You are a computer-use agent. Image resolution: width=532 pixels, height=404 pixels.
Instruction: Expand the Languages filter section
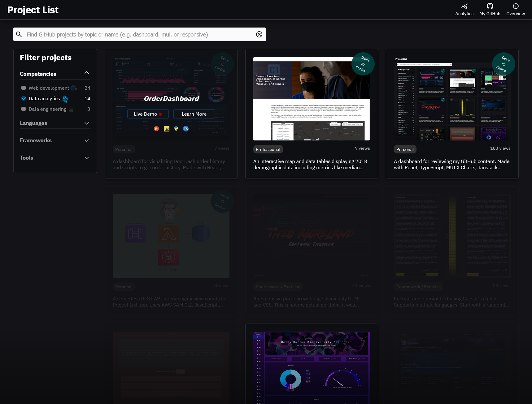coord(87,123)
